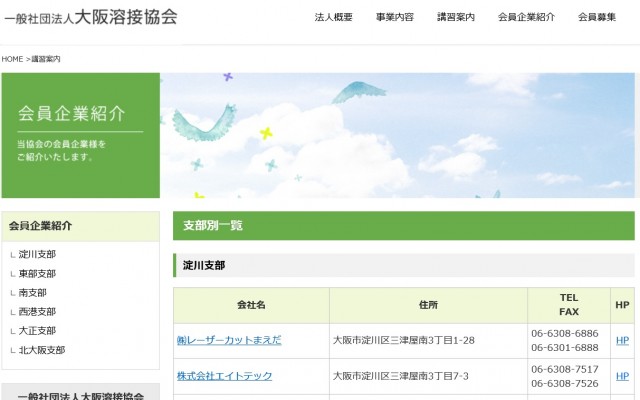The height and width of the screenshot is (400, 640).
Task: Click the sky banner image
Action: (397, 136)
